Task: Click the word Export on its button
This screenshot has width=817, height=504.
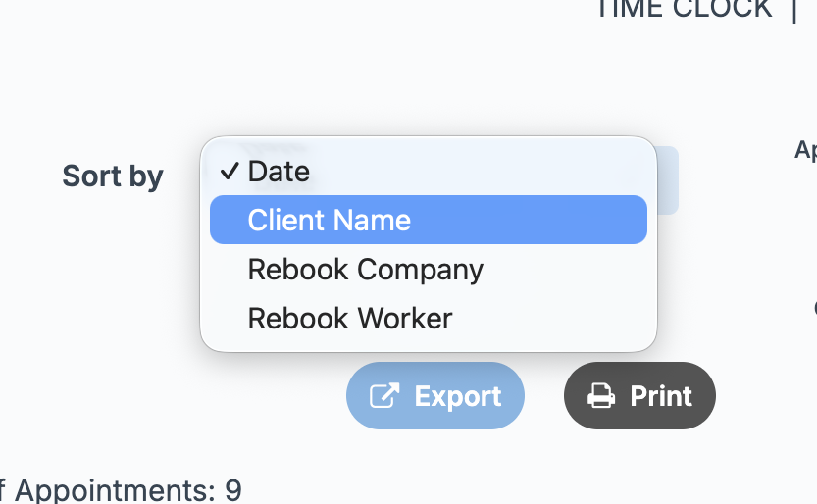Action: tap(458, 396)
